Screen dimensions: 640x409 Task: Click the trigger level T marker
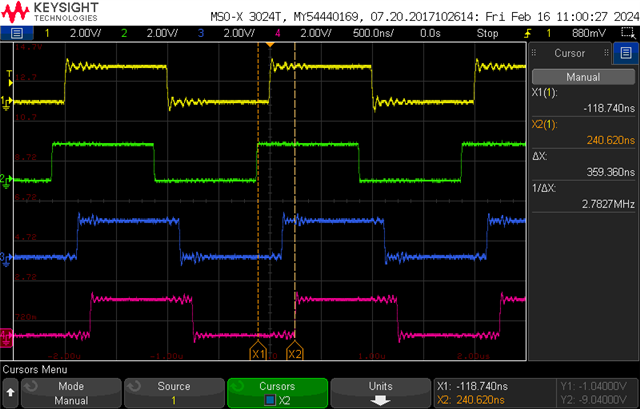tap(10, 78)
